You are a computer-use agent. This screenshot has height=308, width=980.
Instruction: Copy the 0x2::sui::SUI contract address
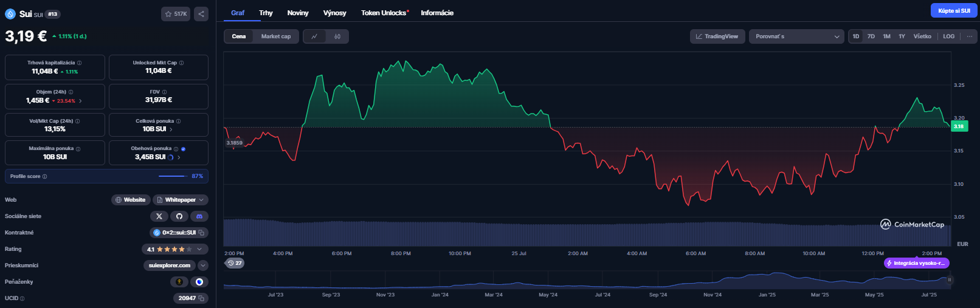(x=201, y=233)
